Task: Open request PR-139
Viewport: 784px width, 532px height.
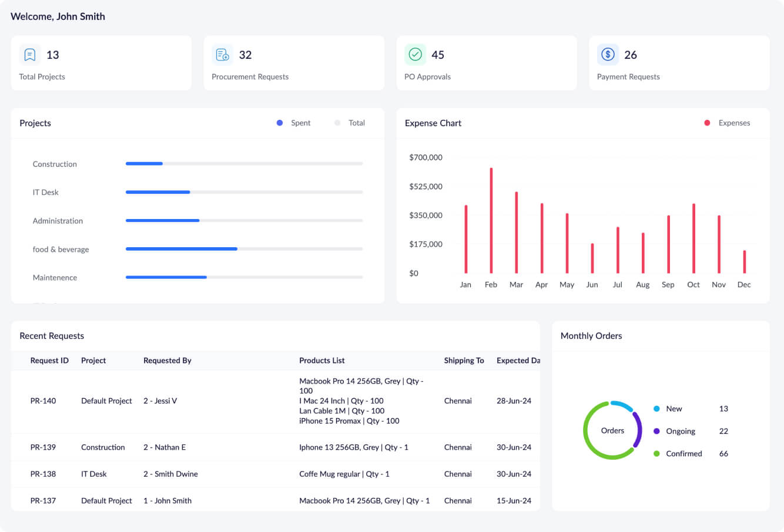Action: (43, 447)
